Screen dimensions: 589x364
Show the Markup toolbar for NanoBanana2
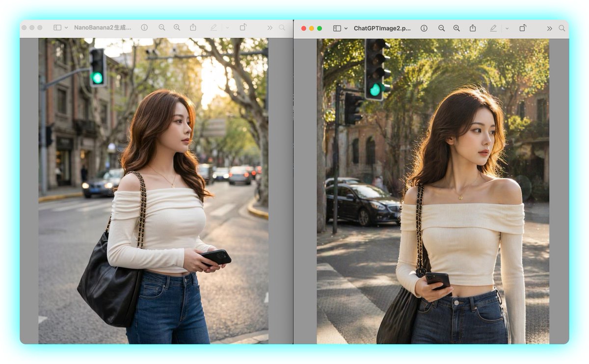[x=213, y=28]
